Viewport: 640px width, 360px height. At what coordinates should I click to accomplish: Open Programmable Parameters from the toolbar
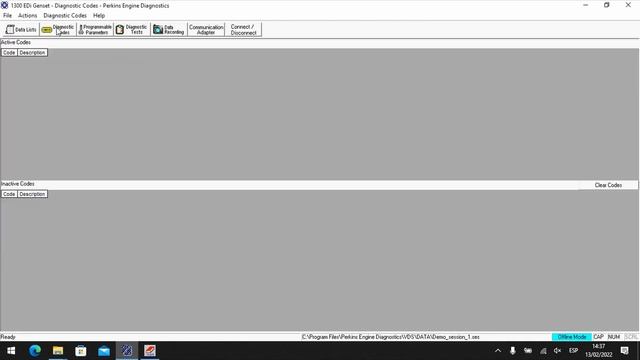(95, 29)
